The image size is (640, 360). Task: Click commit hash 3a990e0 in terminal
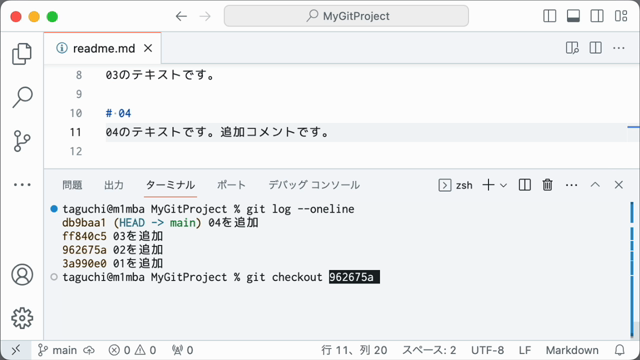(84, 264)
